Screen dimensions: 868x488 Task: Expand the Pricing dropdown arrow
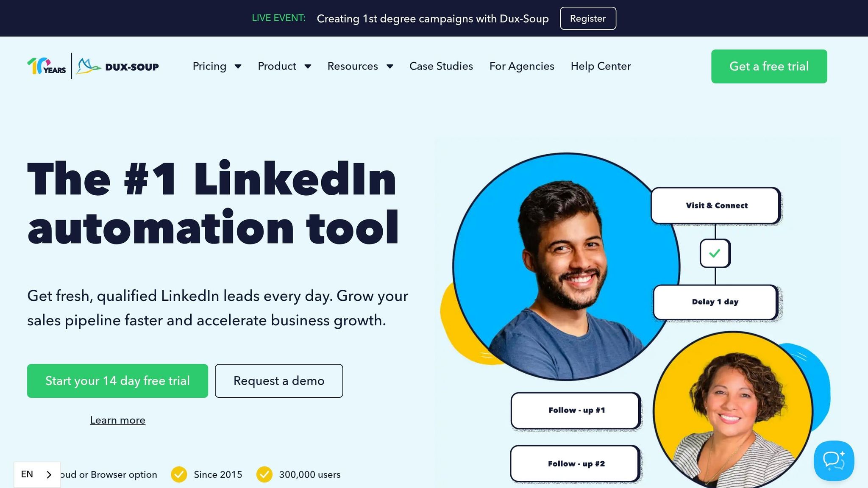coord(238,67)
